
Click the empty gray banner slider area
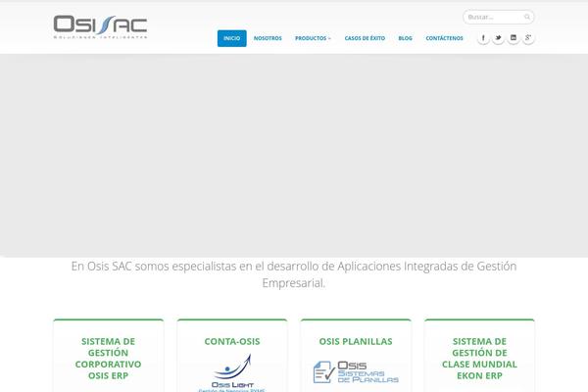point(294,155)
